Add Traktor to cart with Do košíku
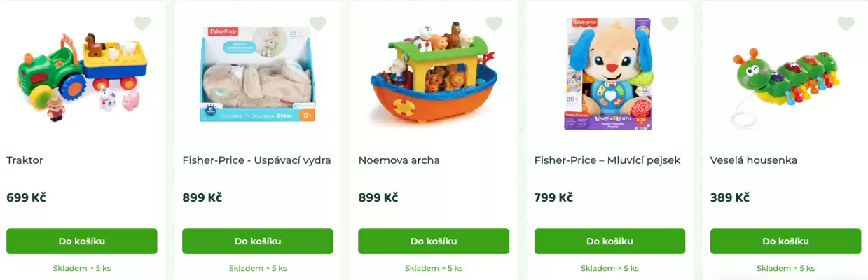The width and height of the screenshot is (868, 280). coord(82,241)
